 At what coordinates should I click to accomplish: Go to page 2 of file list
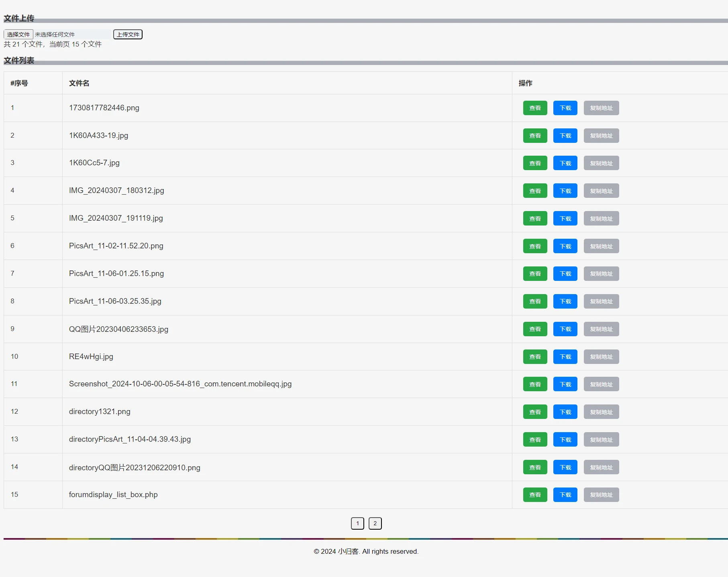point(375,523)
